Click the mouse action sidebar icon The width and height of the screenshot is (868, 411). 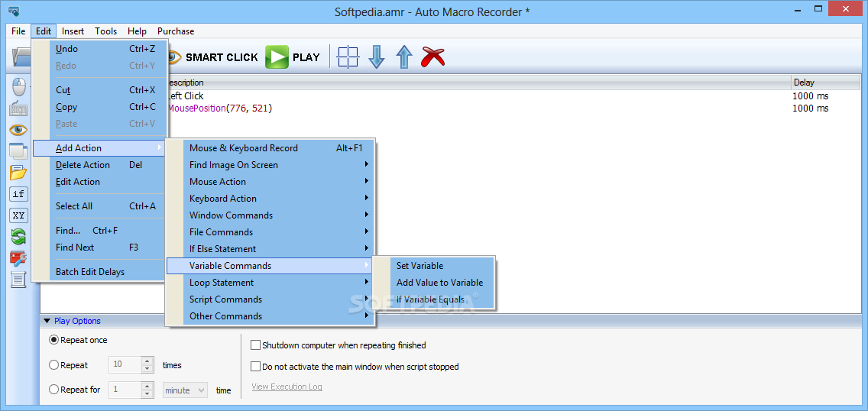(19, 87)
